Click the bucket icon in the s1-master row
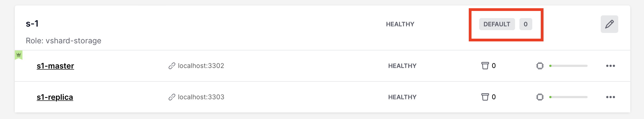This screenshot has width=644, height=119. coord(485,66)
